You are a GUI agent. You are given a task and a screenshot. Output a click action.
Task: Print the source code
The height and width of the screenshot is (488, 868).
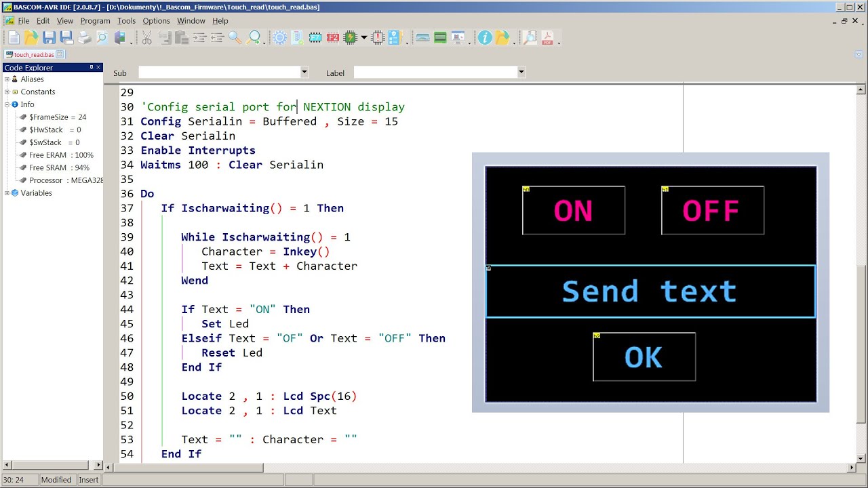coord(84,38)
